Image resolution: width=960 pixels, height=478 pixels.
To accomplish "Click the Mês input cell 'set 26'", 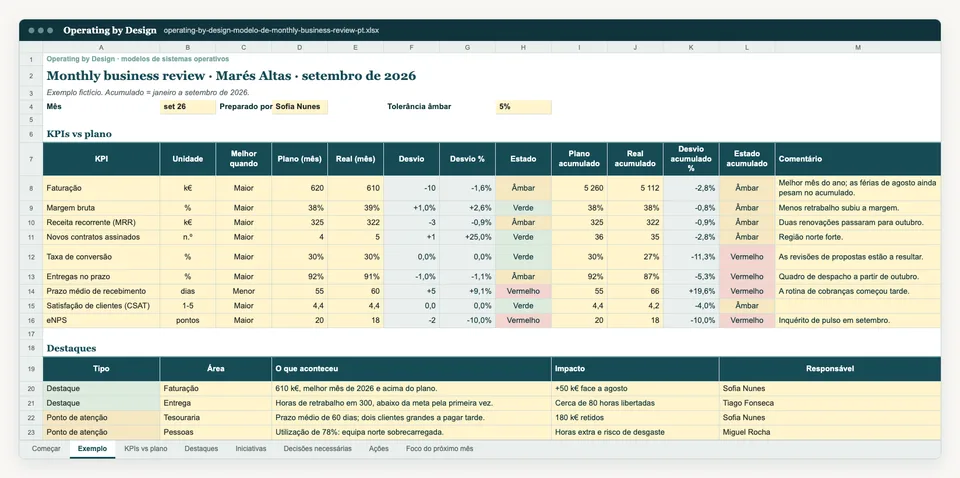I will click(x=187, y=106).
